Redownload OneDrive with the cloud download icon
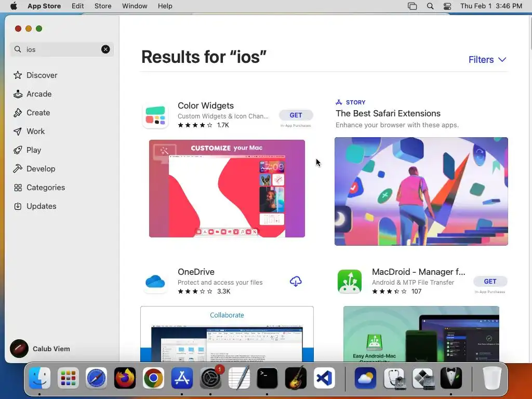Image resolution: width=532 pixels, height=399 pixels. pos(296,281)
